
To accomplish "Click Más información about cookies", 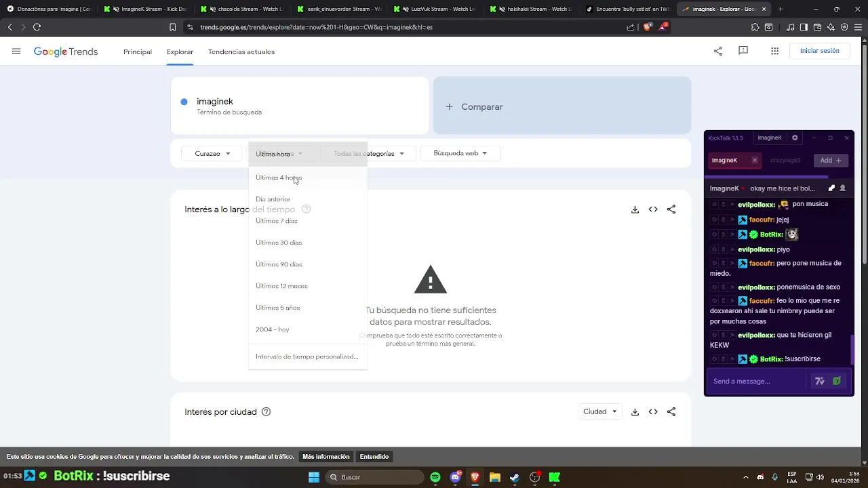I will tap(326, 457).
